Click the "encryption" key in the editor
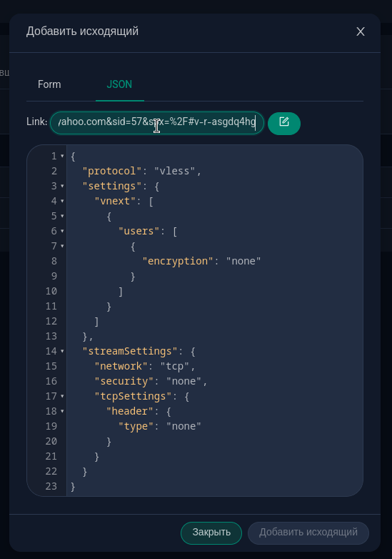 click(x=178, y=261)
